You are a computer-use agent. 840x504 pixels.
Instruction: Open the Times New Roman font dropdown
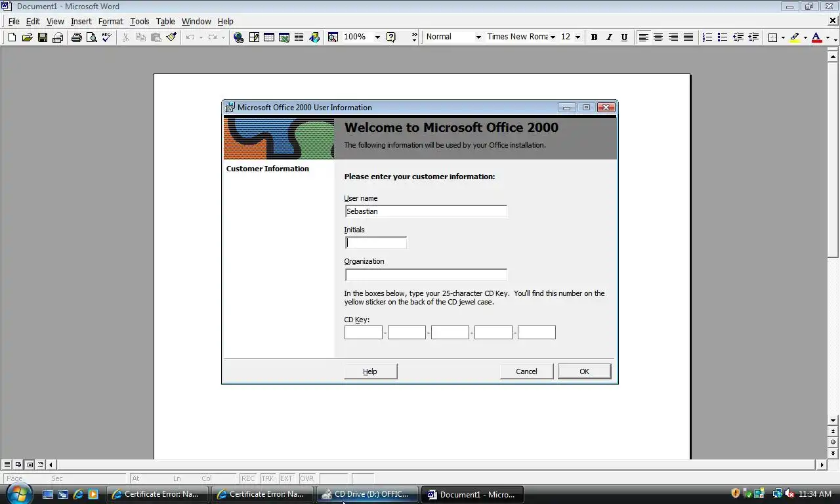(553, 37)
